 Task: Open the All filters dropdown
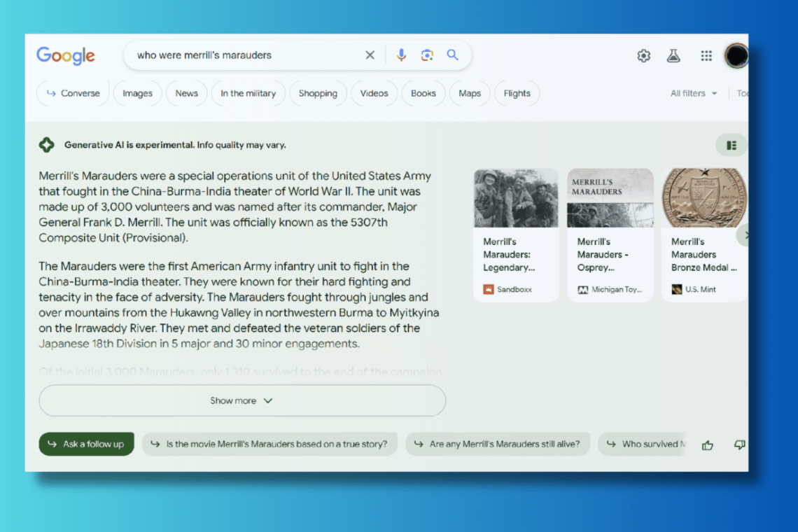(x=694, y=93)
